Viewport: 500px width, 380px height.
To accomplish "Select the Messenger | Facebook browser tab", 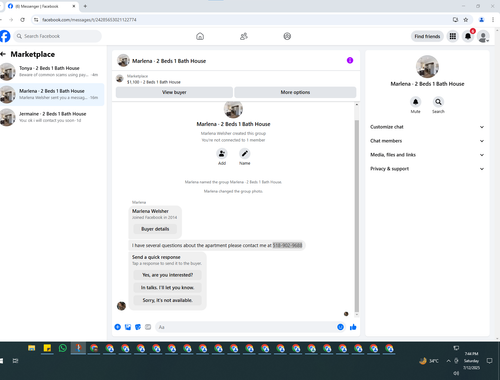I will click(x=41, y=6).
